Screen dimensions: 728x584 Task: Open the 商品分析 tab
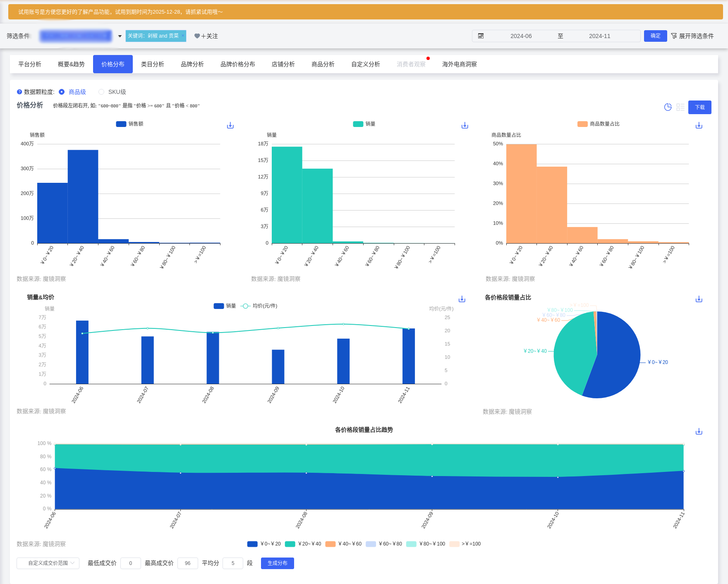pos(323,64)
